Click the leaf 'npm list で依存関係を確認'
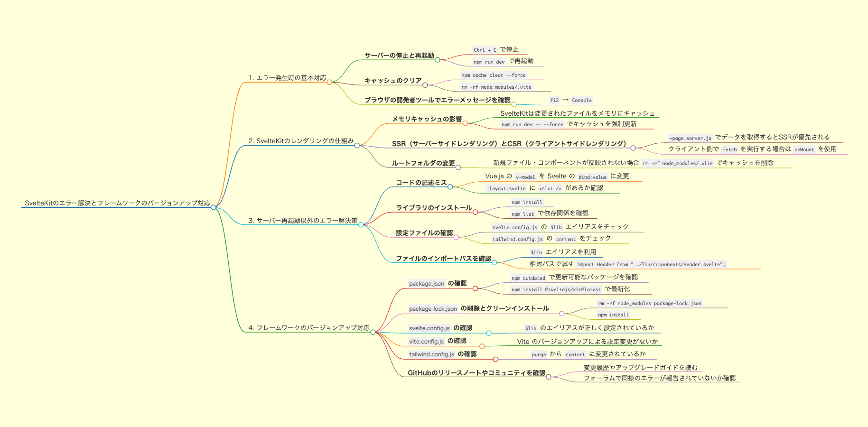This screenshot has width=868, height=427. pos(550,213)
